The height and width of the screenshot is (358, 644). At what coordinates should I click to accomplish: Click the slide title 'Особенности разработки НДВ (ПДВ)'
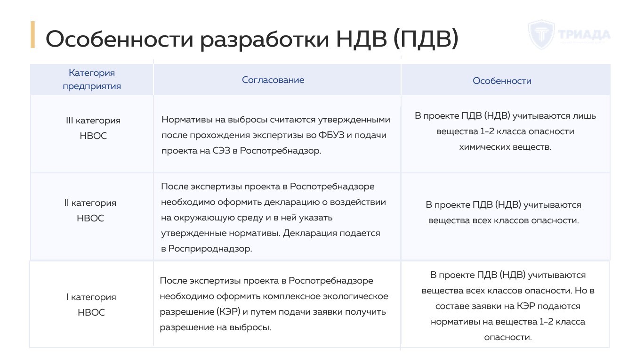pos(251,39)
